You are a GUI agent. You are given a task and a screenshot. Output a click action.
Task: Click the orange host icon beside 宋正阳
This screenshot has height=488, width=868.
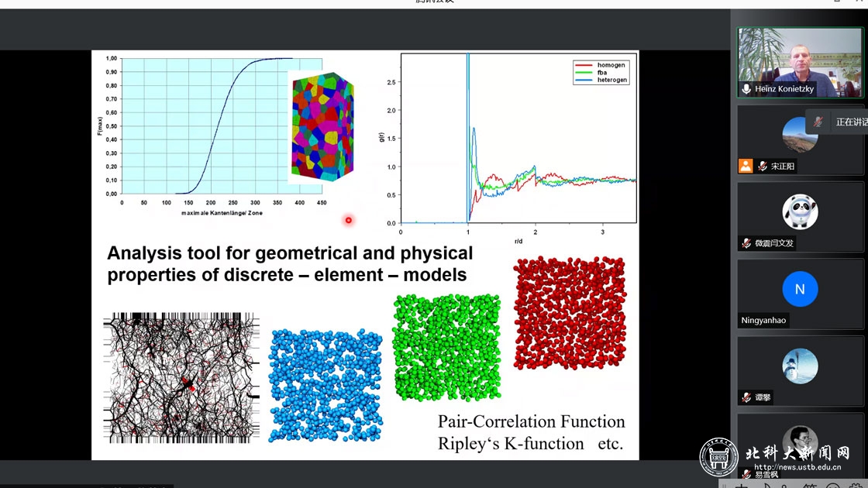[x=746, y=166]
